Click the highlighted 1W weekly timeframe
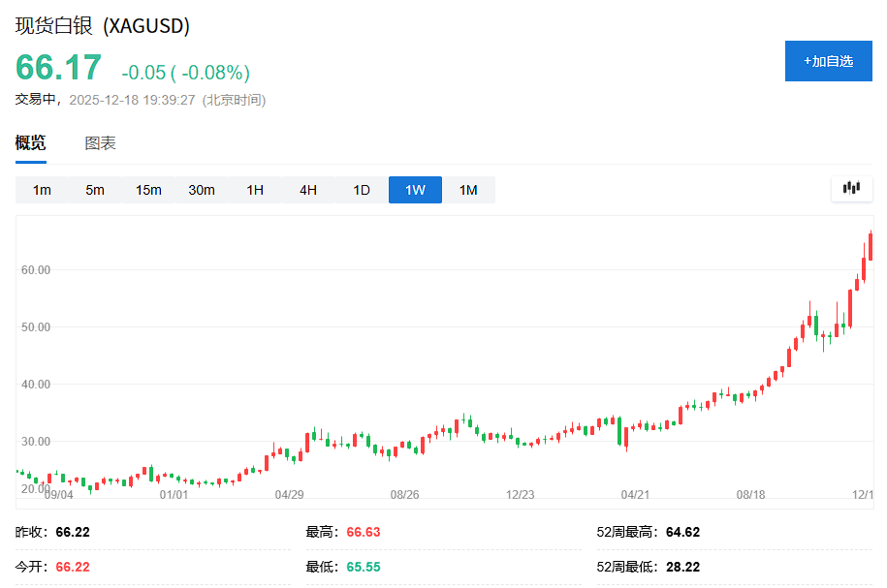Viewport: 887px width, 588px height. (x=414, y=190)
